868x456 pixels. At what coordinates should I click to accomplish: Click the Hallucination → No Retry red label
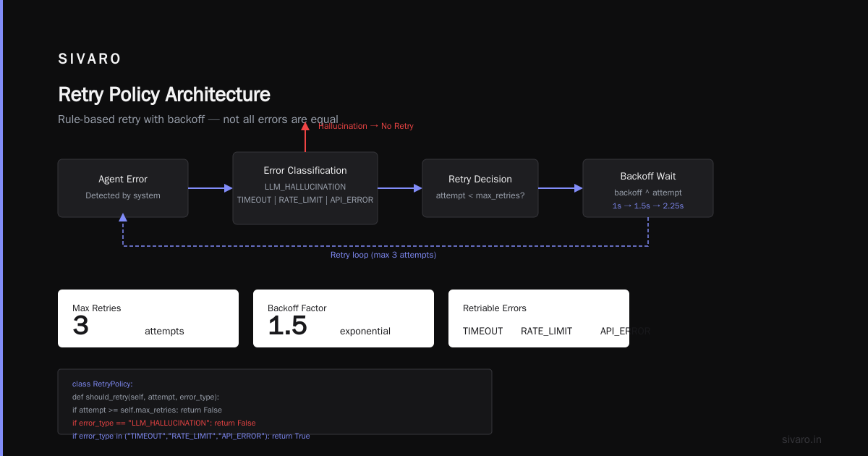pyautogui.click(x=366, y=126)
